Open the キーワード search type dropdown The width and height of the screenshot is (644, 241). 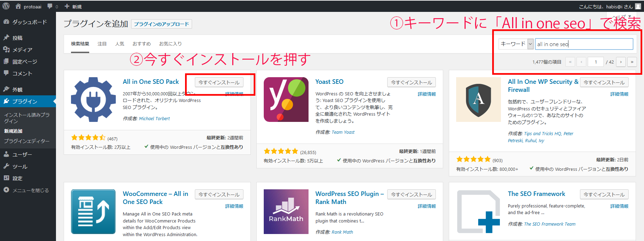[516, 44]
